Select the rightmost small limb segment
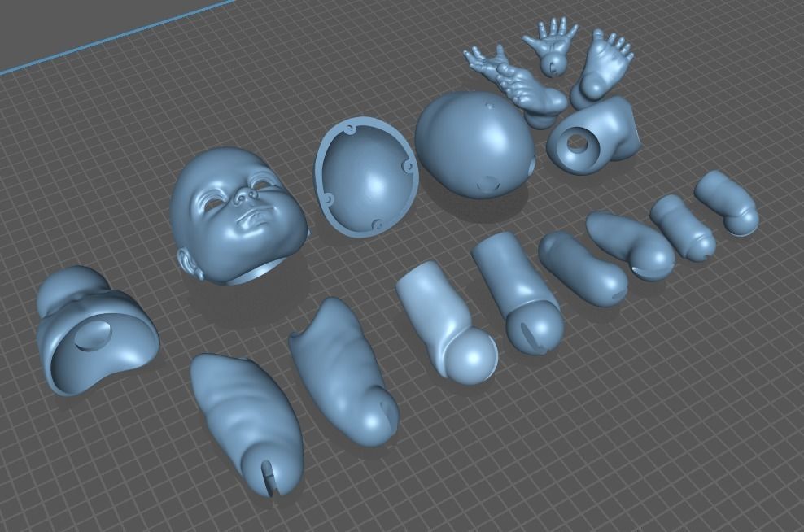This screenshot has width=804, height=532. click(727, 202)
